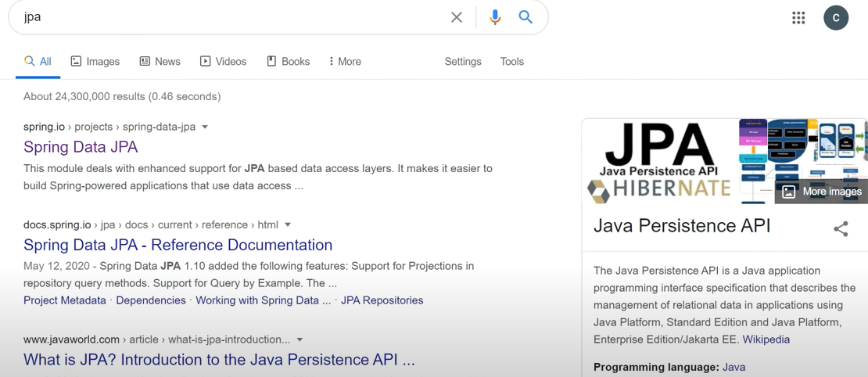Open the Wikipedia source link
868x377 pixels.
point(766,339)
